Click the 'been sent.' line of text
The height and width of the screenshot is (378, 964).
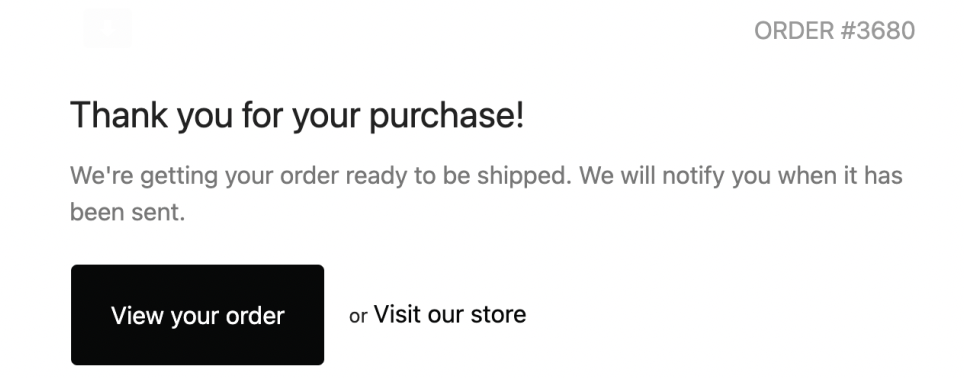127,213
